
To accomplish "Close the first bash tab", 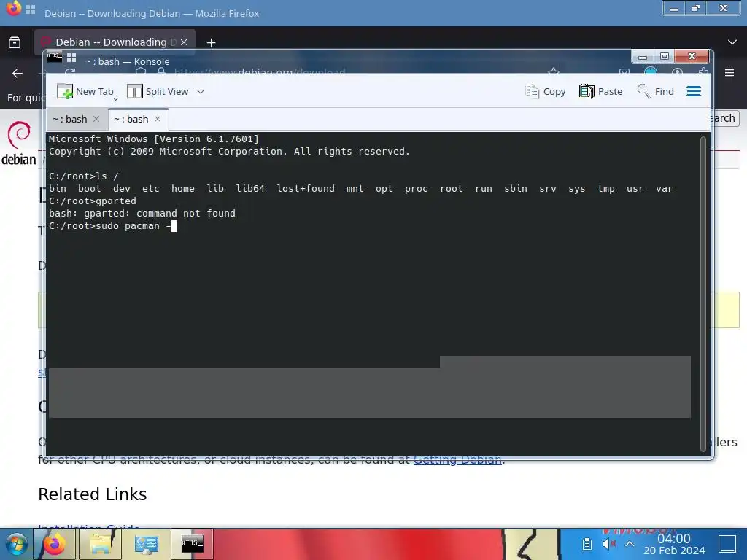I will pyautogui.click(x=96, y=119).
